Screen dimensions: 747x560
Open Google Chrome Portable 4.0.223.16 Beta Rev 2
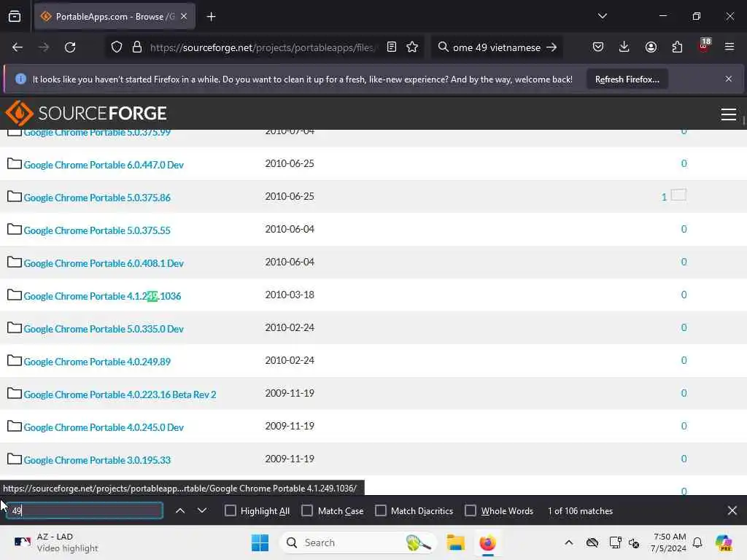click(120, 394)
